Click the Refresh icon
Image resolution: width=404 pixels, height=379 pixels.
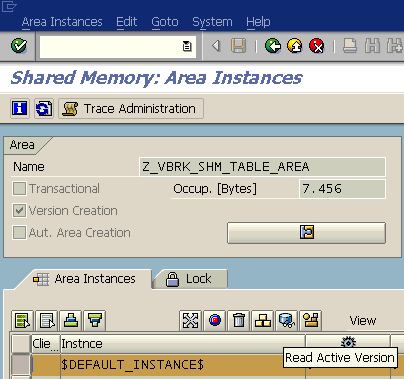44,108
